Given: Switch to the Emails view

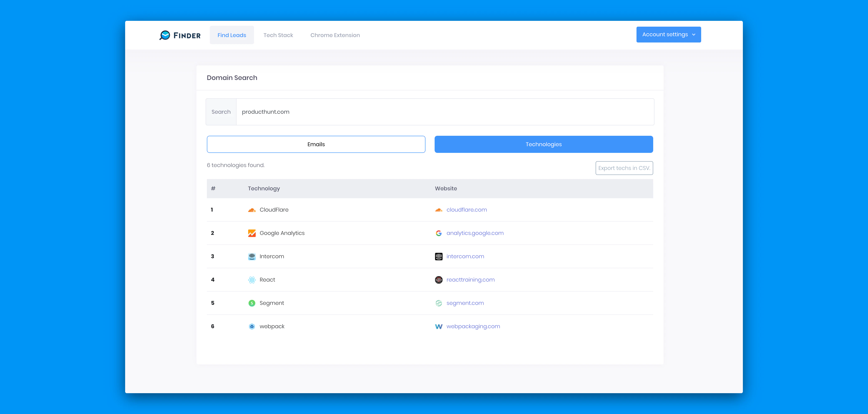Looking at the screenshot, I should [316, 144].
